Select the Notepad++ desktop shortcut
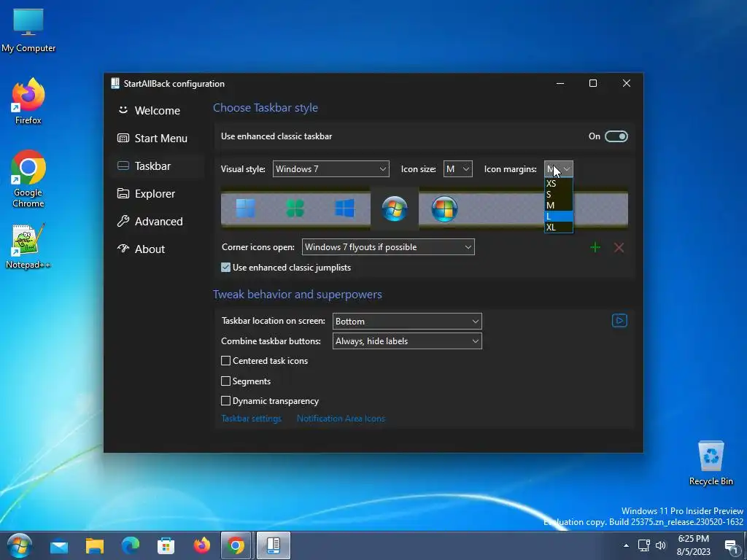 click(28, 246)
